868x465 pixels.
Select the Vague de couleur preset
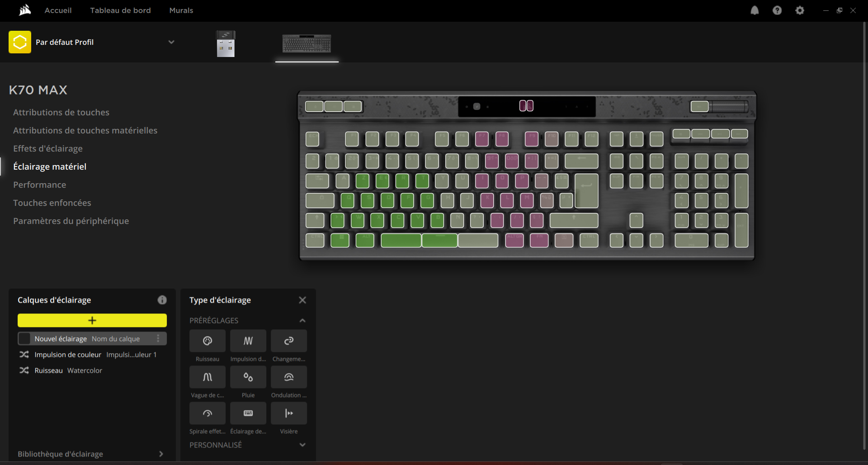207,377
